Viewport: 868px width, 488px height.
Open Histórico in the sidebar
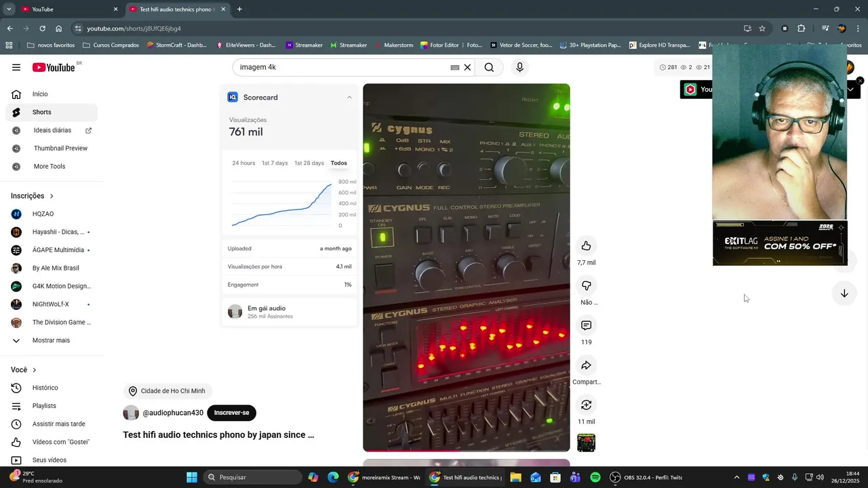[52, 388]
